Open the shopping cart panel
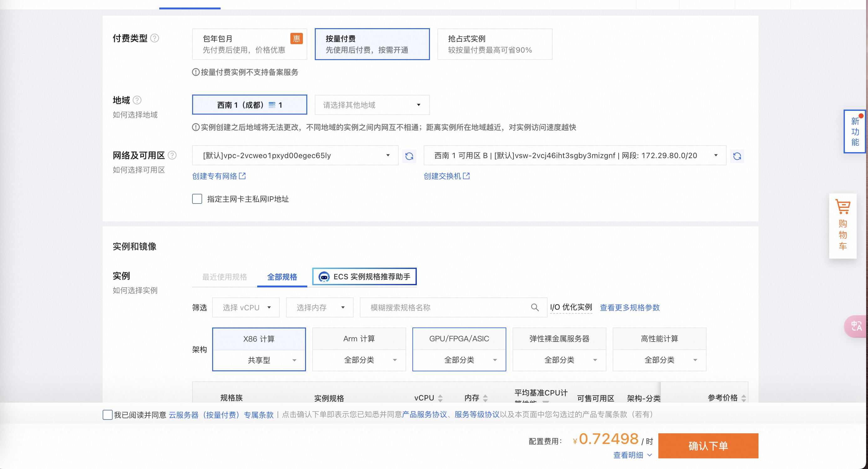This screenshot has width=868, height=469. [843, 226]
